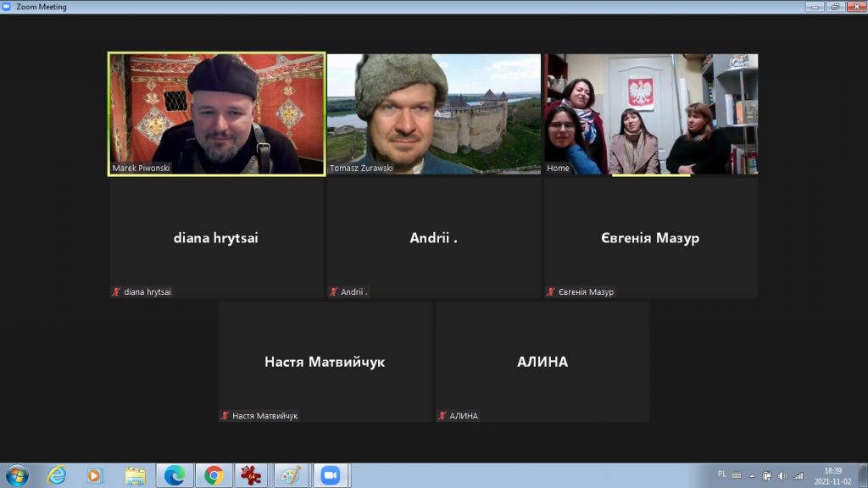This screenshot has width=868, height=488.
Task: Open Internet Explorer from the taskbar
Action: click(x=57, y=475)
